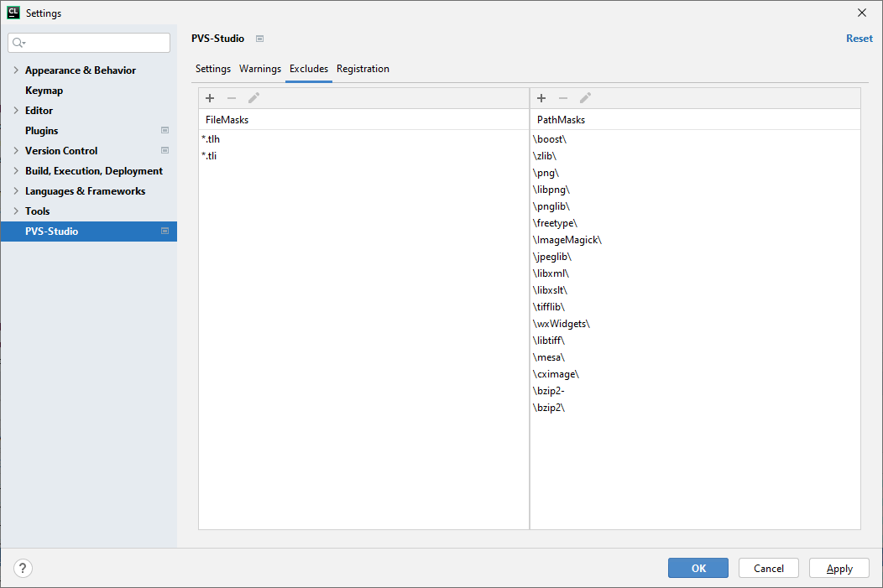Image resolution: width=883 pixels, height=588 pixels.
Task: Select the \zlib\ path mask
Action: click(x=696, y=156)
